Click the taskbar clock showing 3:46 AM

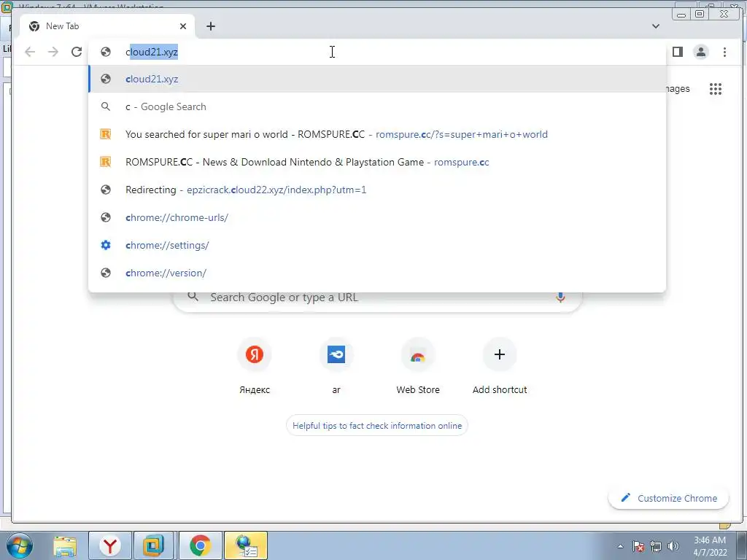tap(710, 546)
